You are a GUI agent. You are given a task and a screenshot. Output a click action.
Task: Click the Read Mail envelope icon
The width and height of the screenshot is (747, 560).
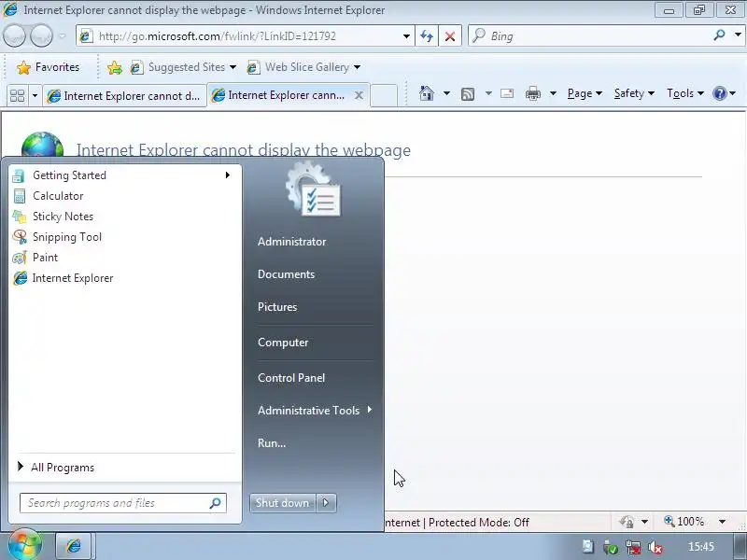click(x=507, y=93)
